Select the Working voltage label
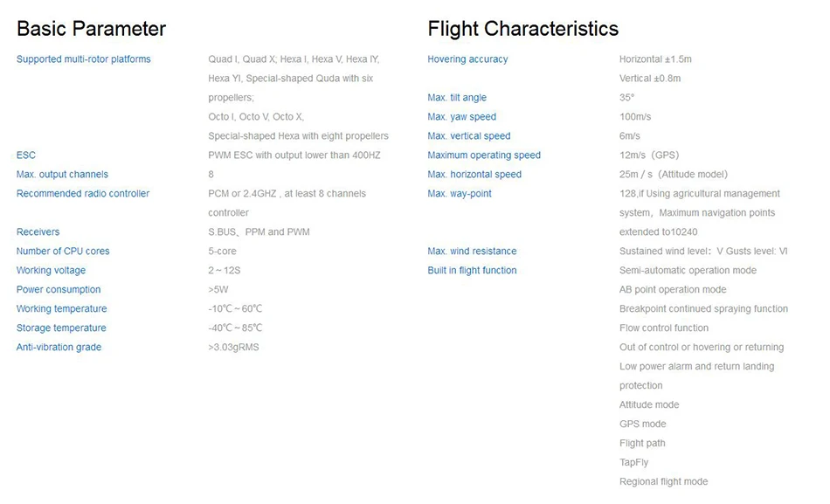 pyautogui.click(x=51, y=271)
